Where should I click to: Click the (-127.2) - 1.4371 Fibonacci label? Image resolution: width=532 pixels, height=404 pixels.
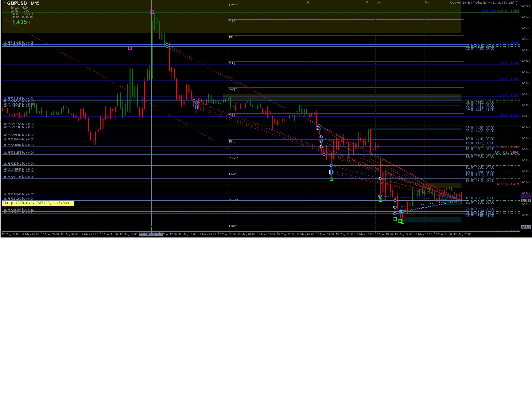508,184
